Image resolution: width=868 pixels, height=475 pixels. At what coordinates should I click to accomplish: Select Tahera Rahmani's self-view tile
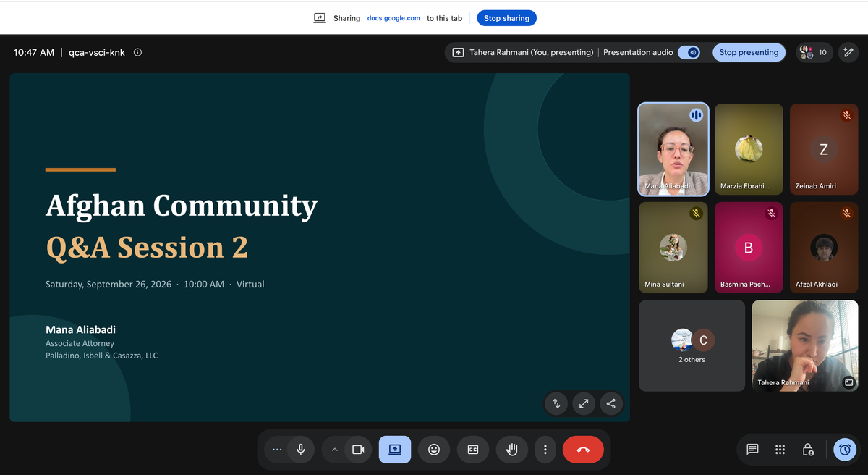click(805, 346)
